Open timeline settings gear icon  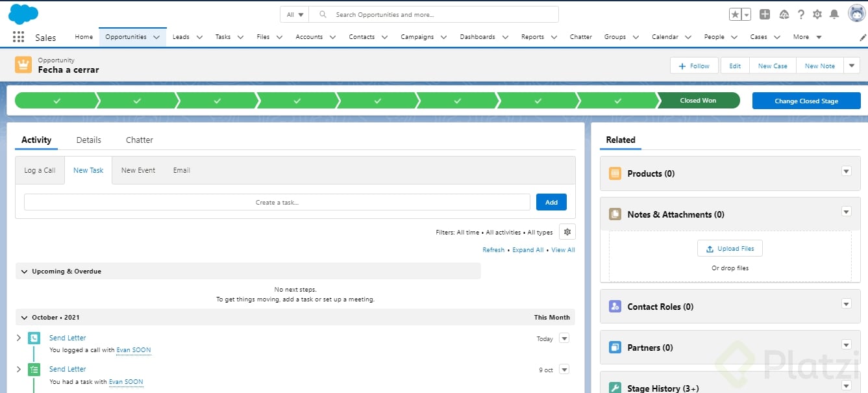(567, 232)
